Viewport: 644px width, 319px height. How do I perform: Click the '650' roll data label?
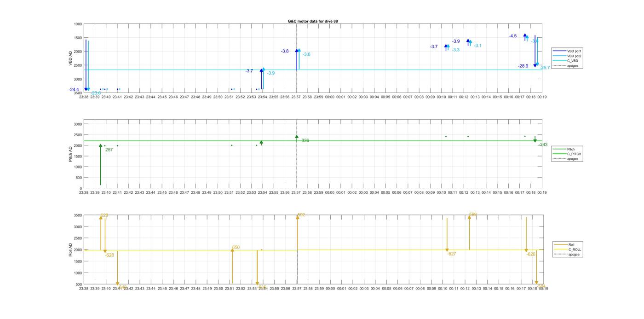[x=236, y=248]
